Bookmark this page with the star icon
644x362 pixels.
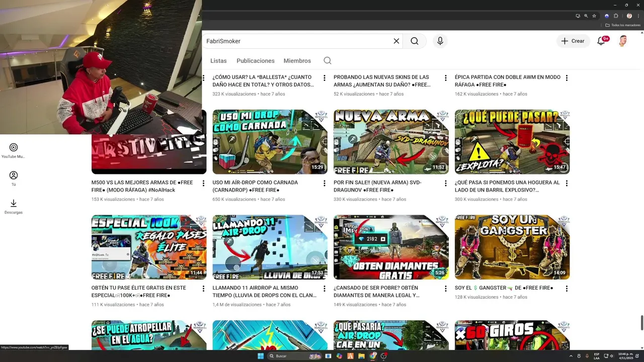coord(594,16)
